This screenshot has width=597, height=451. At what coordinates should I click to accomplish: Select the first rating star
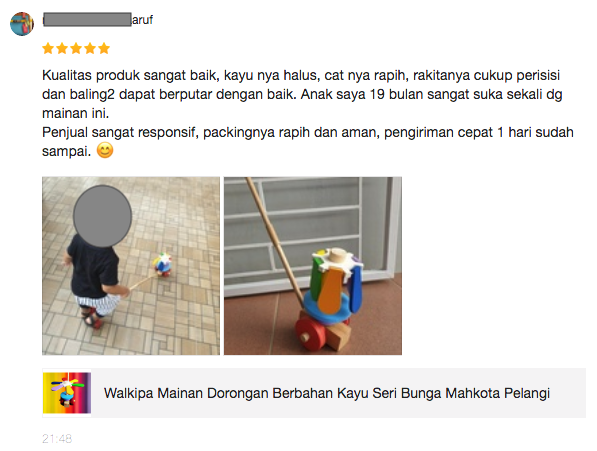point(48,48)
